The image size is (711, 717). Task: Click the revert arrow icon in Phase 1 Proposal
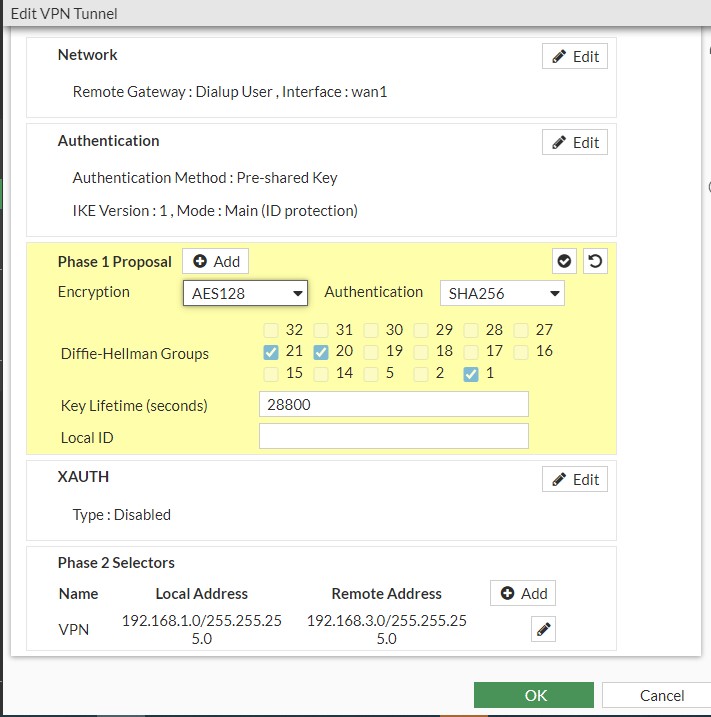(x=595, y=261)
